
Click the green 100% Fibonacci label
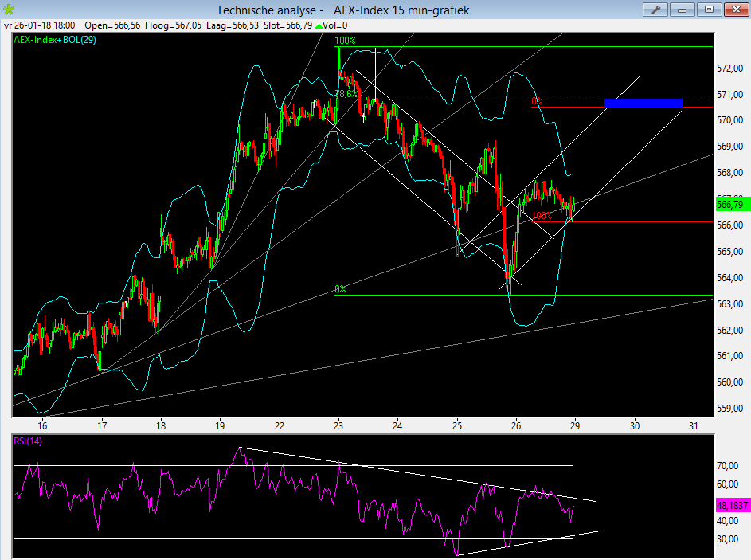click(x=344, y=41)
